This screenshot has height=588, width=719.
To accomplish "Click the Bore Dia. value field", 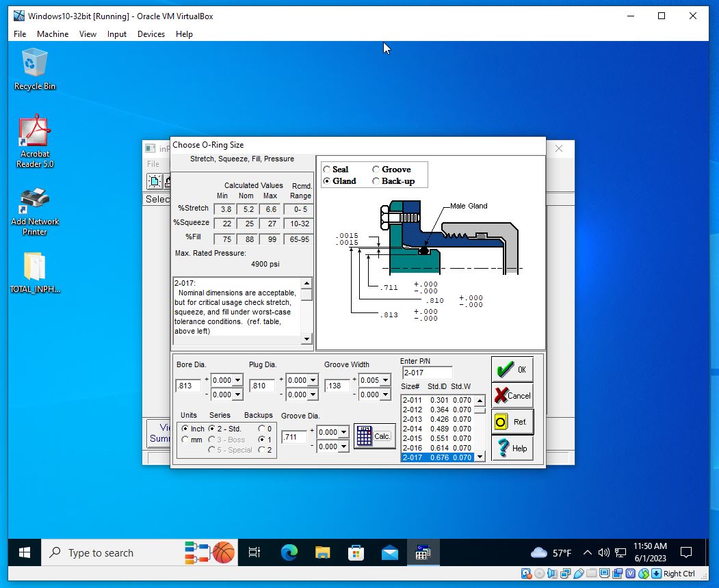I will 188,386.
